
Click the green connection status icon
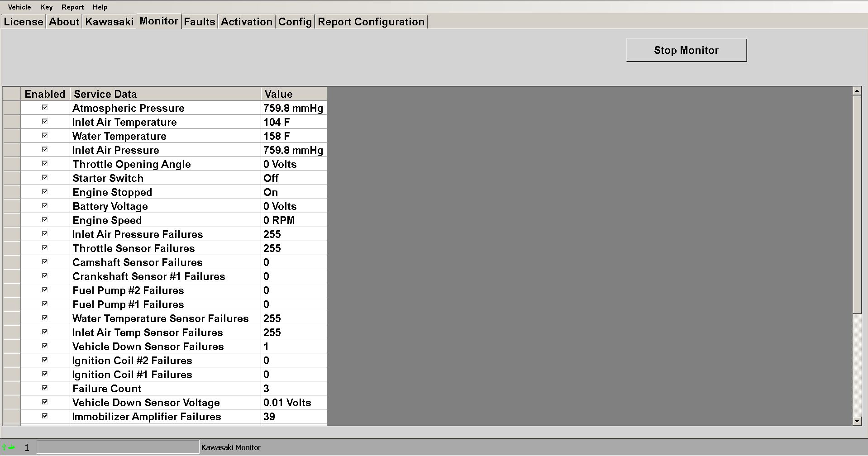pos(9,447)
